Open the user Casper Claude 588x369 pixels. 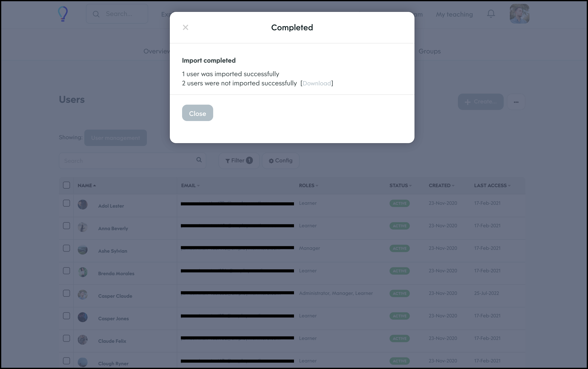[115, 296]
